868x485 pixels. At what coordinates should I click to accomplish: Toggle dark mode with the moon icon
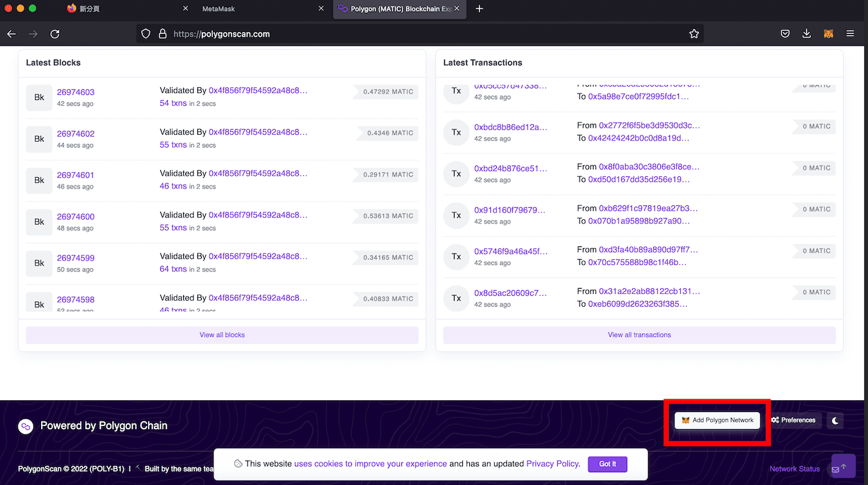pos(835,421)
